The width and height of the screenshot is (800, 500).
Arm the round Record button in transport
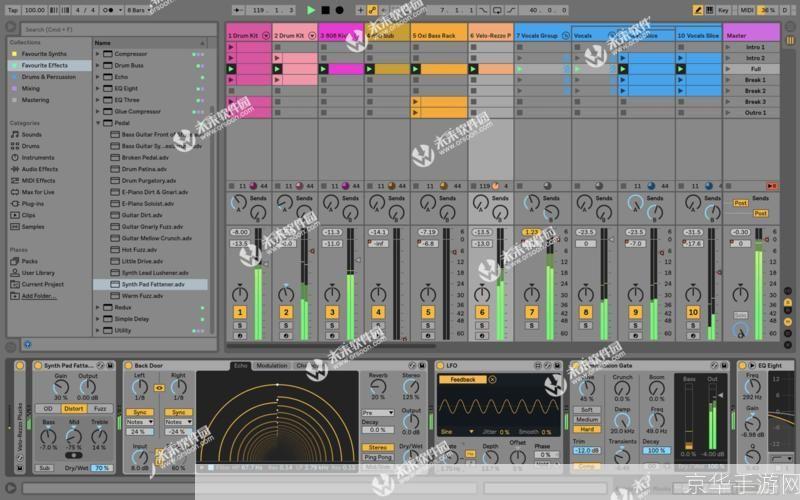point(340,10)
